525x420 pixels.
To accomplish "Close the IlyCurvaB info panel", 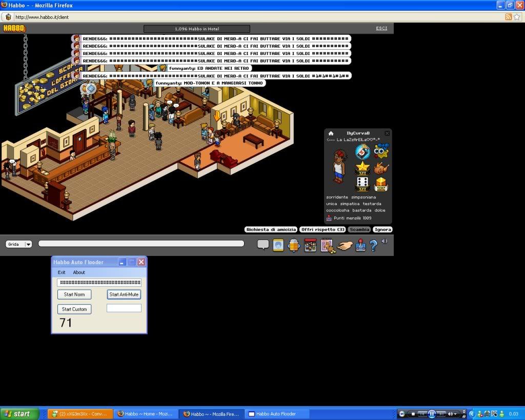I will point(387,133).
